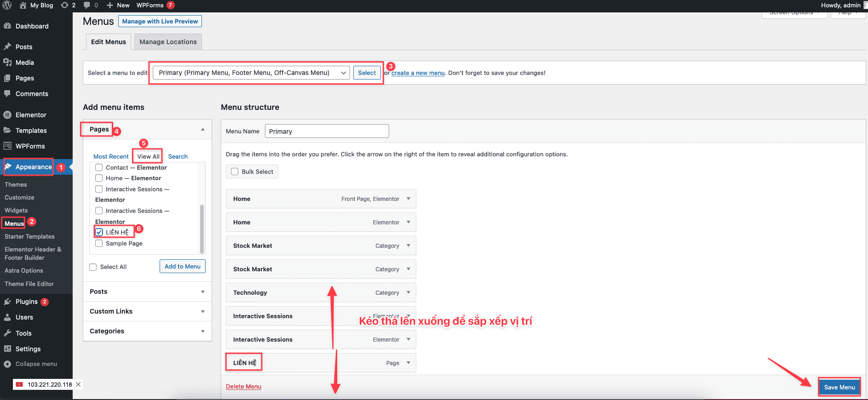868x400 pixels.
Task: Click the pages list scrollbar
Action: 201,229
